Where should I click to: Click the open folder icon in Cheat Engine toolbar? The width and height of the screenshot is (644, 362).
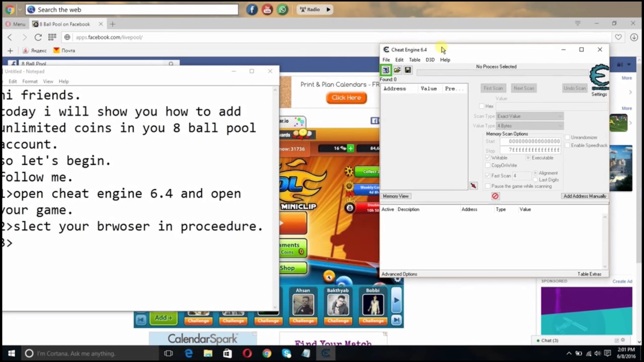pos(397,70)
